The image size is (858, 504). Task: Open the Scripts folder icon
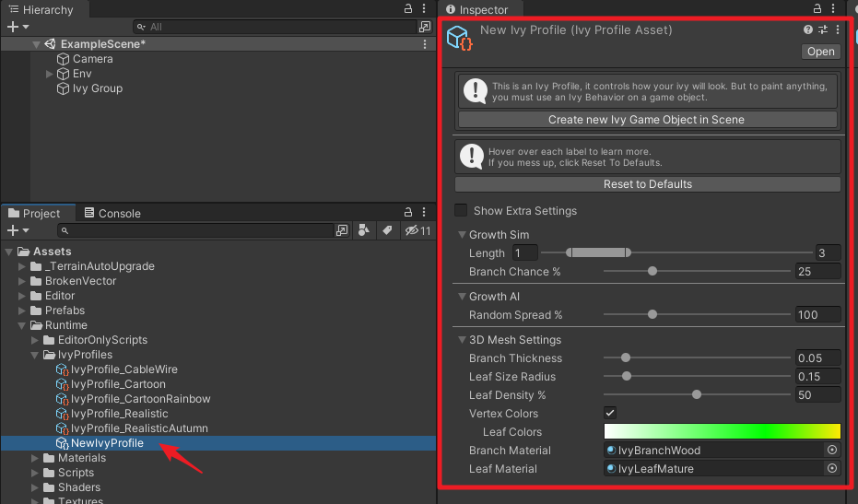point(49,473)
